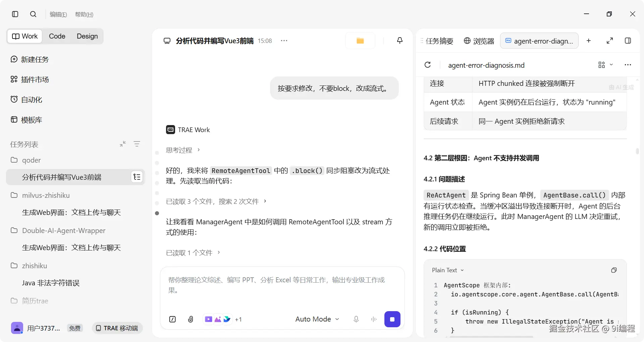Focus the chat message input box
The image size is (644, 342).
(282, 285)
